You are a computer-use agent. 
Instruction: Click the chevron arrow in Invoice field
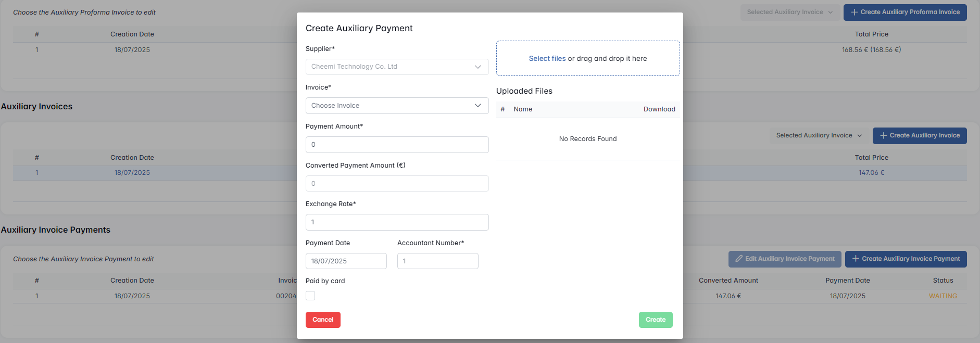click(478, 106)
